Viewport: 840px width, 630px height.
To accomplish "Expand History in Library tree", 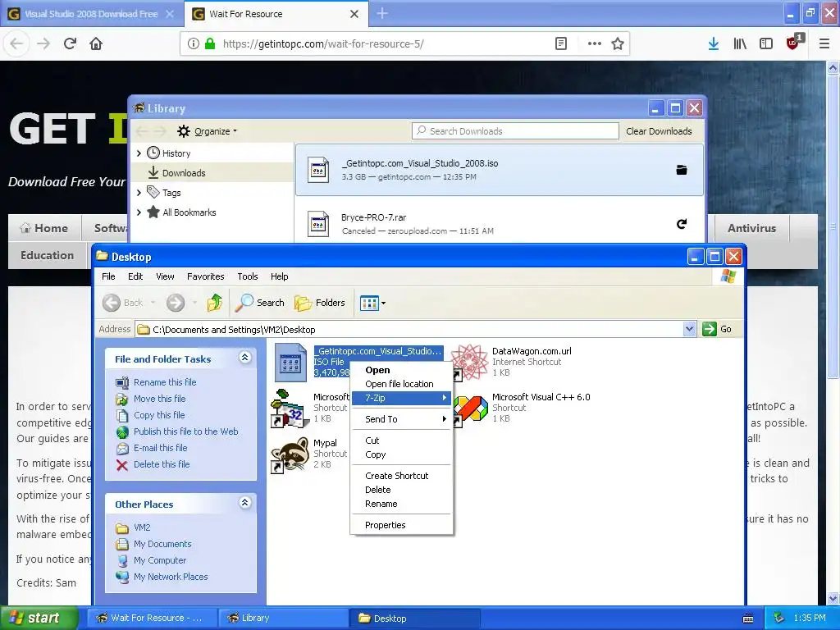I will coord(139,153).
